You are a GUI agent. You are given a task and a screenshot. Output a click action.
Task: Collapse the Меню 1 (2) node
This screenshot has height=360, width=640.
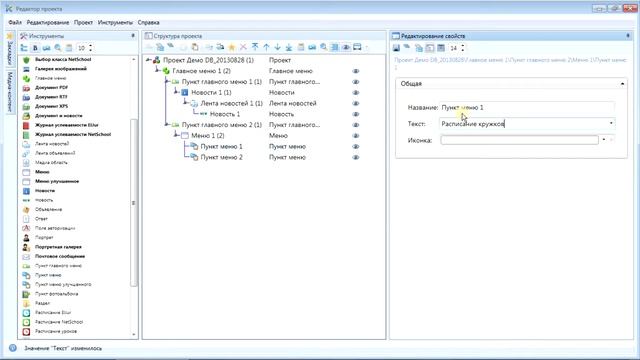coord(176,135)
